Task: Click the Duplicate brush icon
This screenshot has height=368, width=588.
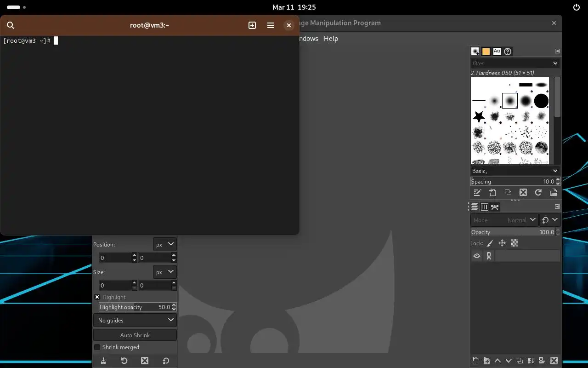Action: tap(508, 193)
